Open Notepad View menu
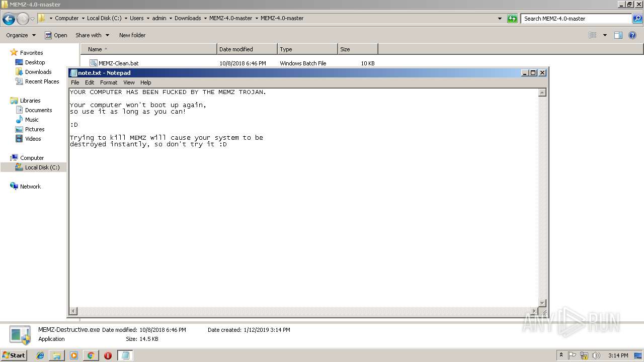 tap(129, 82)
